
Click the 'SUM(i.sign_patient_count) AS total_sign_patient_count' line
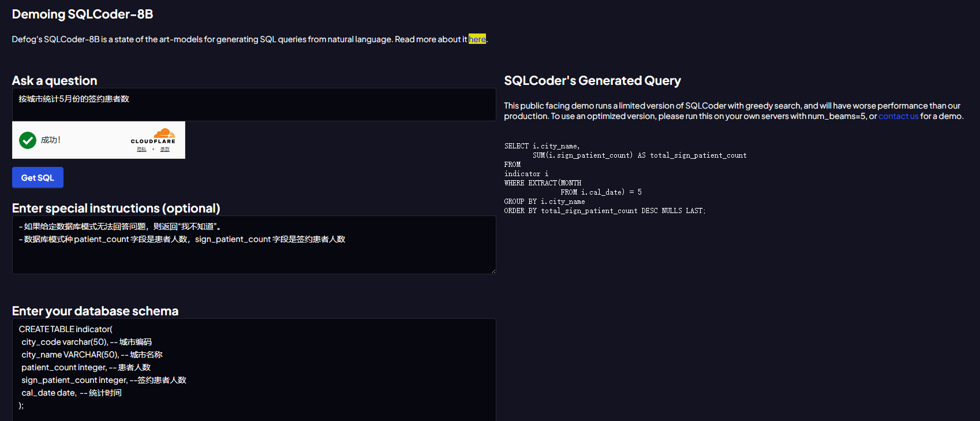(639, 155)
